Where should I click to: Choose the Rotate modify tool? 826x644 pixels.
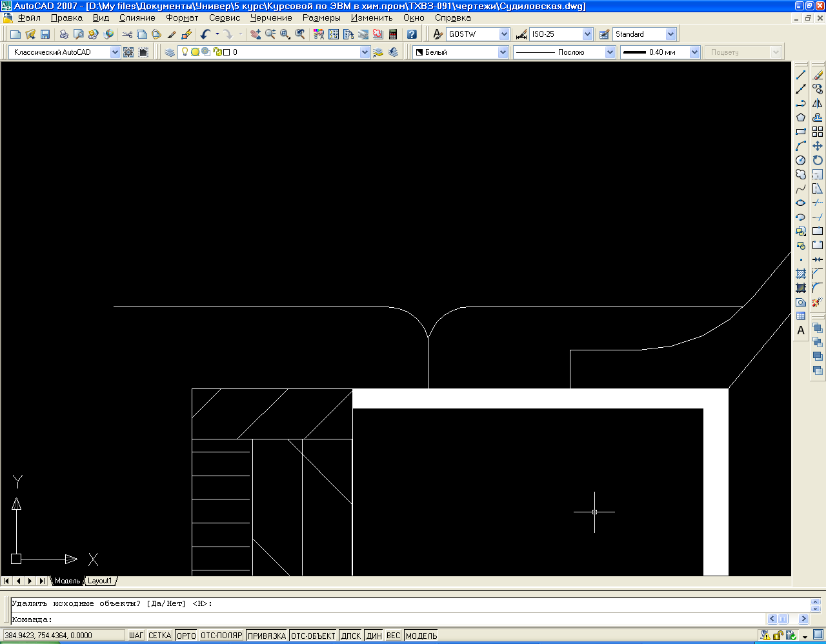(818, 160)
